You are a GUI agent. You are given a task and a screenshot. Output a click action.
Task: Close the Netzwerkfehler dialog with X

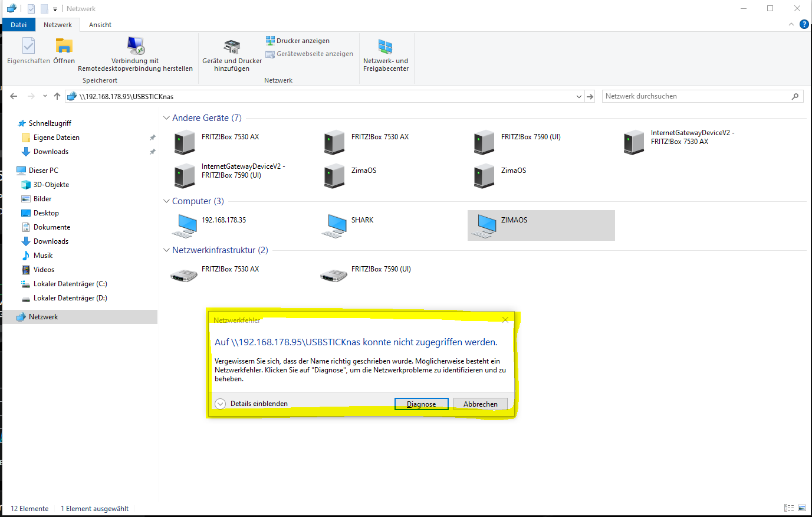[x=505, y=320]
